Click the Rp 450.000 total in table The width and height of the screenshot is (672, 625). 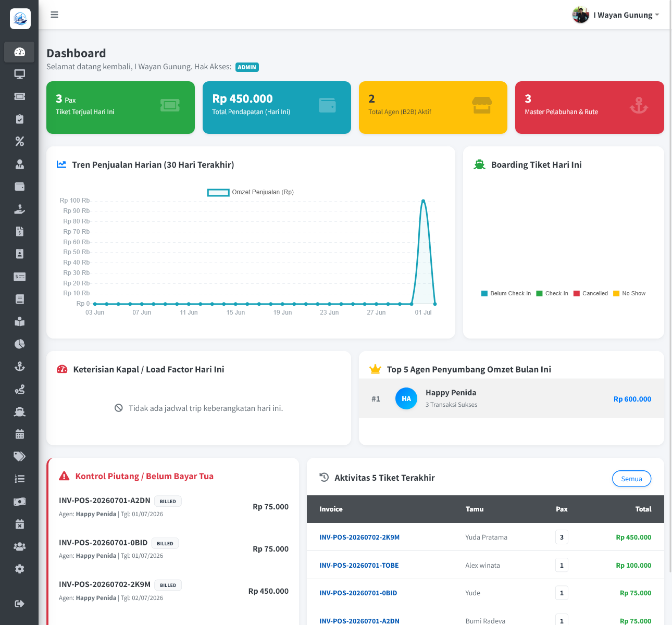(x=633, y=537)
